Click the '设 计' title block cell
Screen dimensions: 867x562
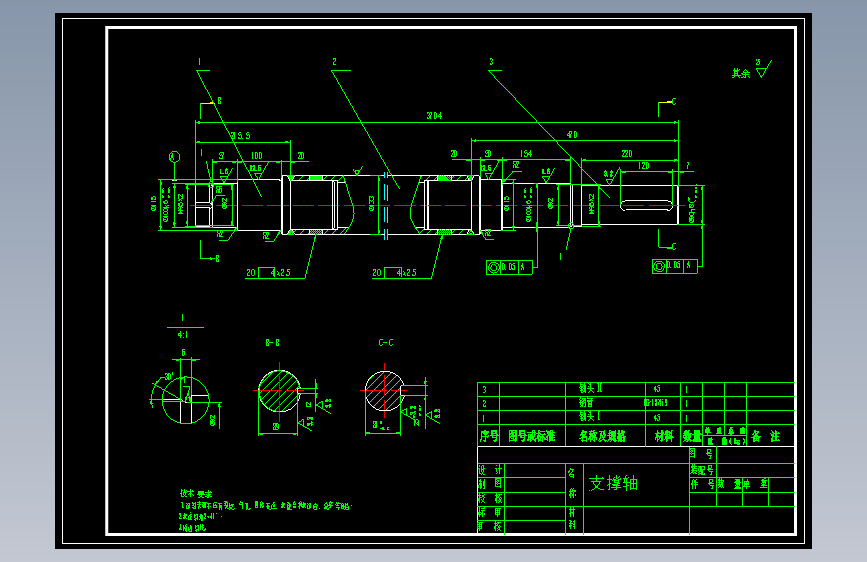pyautogui.click(x=490, y=470)
